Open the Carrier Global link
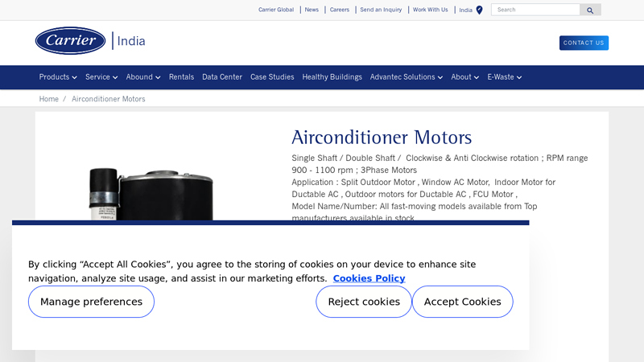This screenshot has width=644, height=362. click(x=276, y=10)
